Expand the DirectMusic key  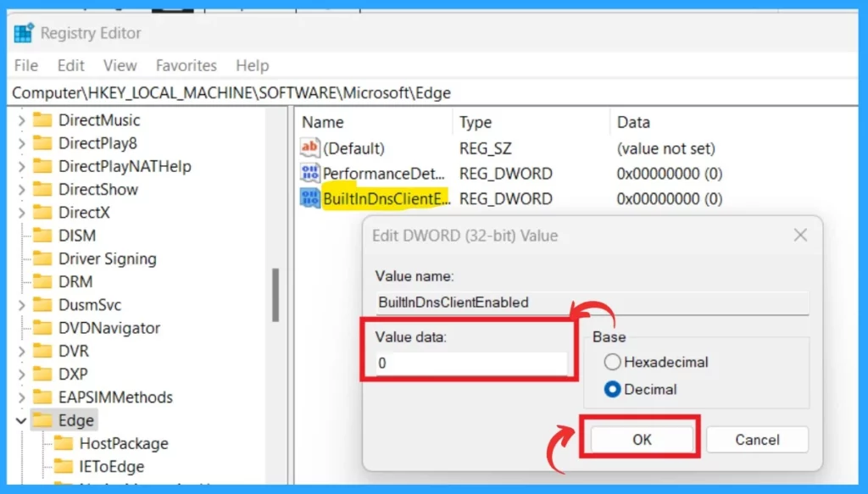pyautogui.click(x=21, y=120)
